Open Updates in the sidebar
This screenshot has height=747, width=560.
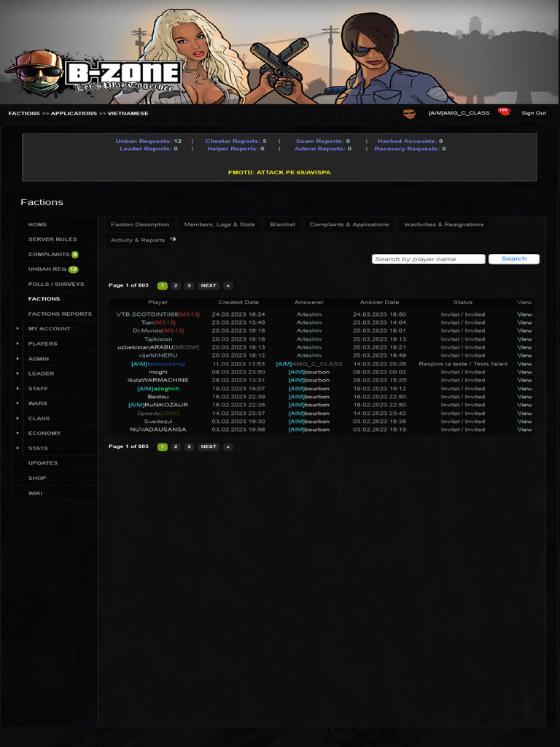point(43,463)
